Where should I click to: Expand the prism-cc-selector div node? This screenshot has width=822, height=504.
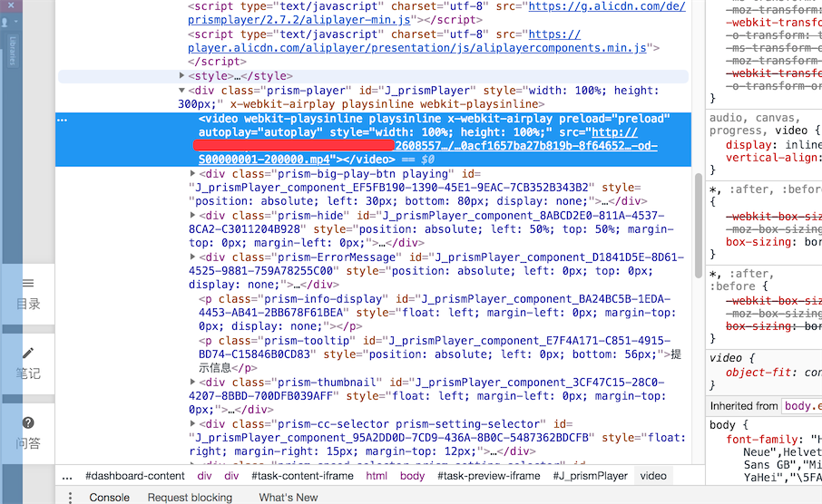192,424
